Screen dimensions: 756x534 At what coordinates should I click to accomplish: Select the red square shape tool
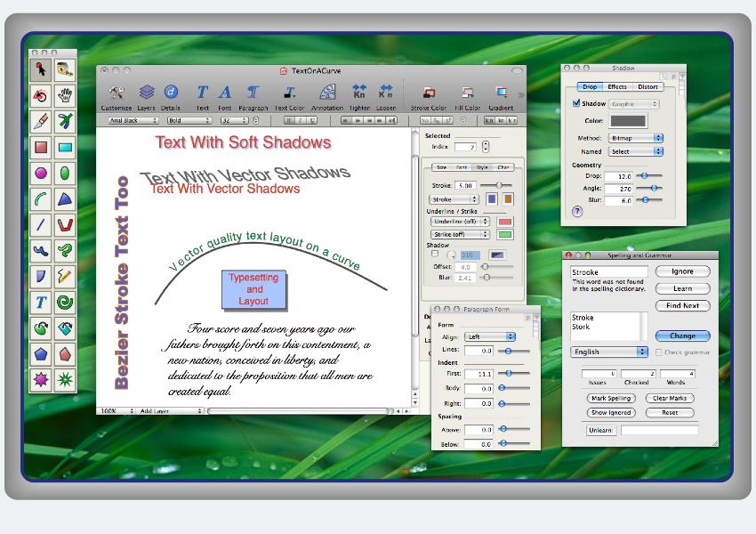point(41,147)
